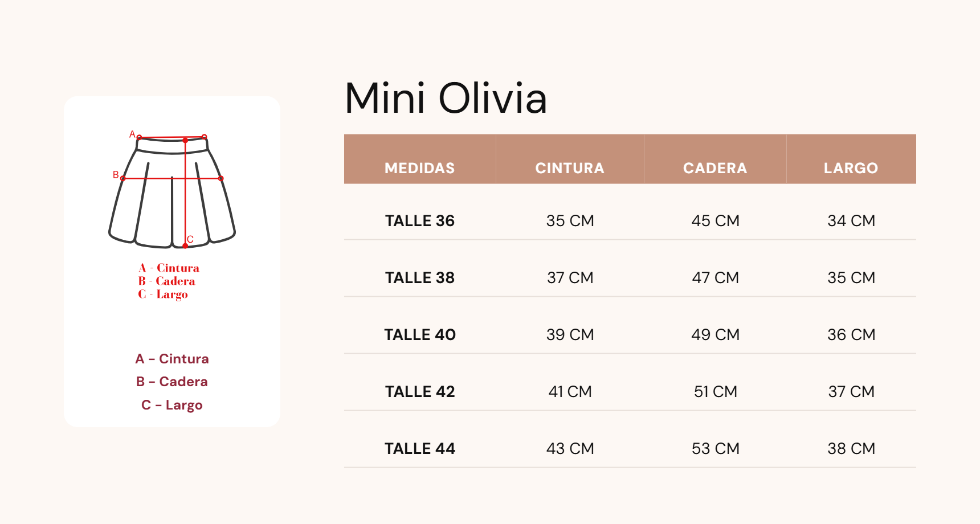
Task: Click the 36 CM largo value
Action: tap(851, 334)
